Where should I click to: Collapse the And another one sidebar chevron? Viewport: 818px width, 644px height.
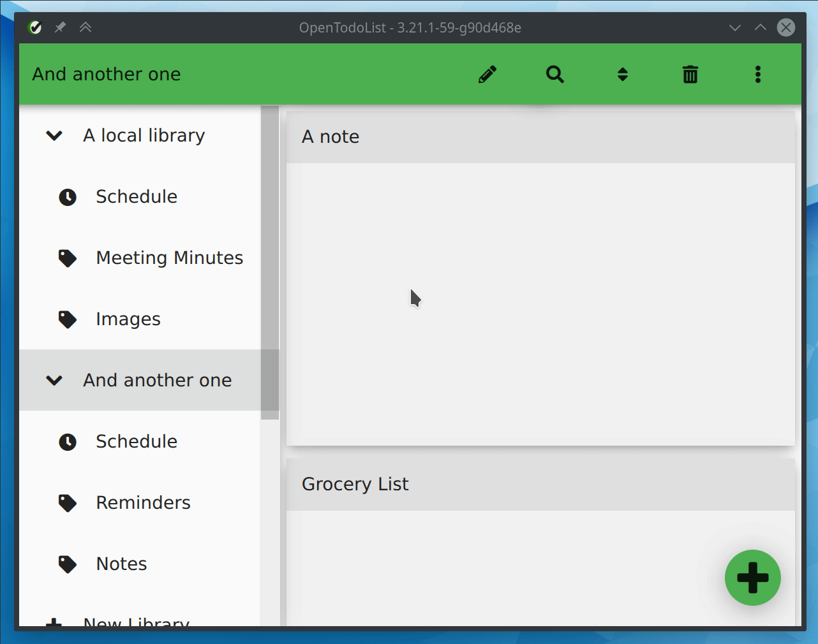[x=54, y=381]
